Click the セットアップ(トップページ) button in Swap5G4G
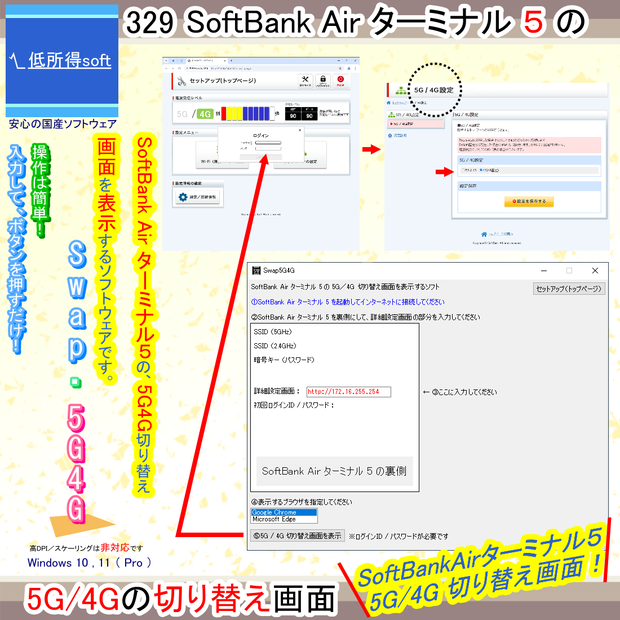Image resolution: width=620 pixels, height=620 pixels. point(569,289)
